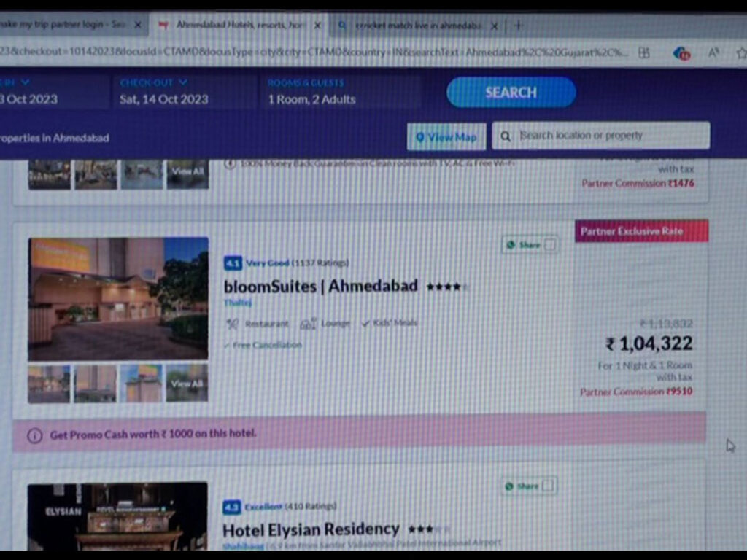Click the Thaltej location link under bloomSuites

click(x=238, y=303)
